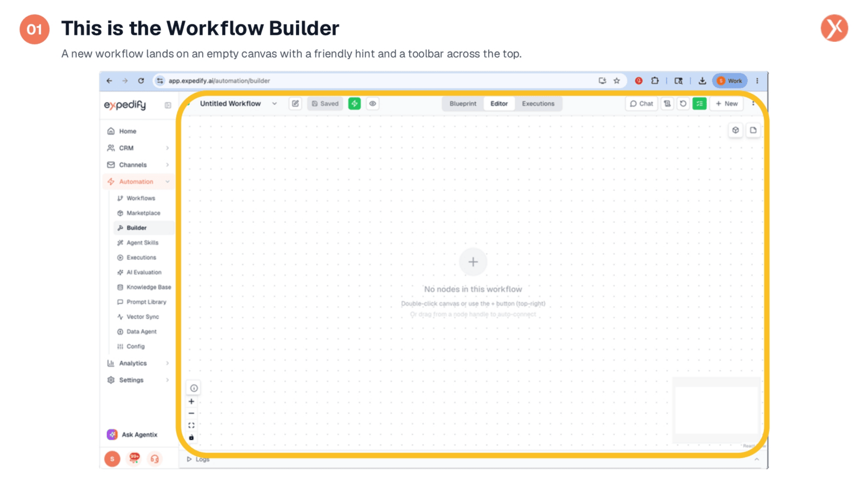Viewport: 868px width, 488px height.
Task: Expand logs using the bottom-right chevron up
Action: 757,459
